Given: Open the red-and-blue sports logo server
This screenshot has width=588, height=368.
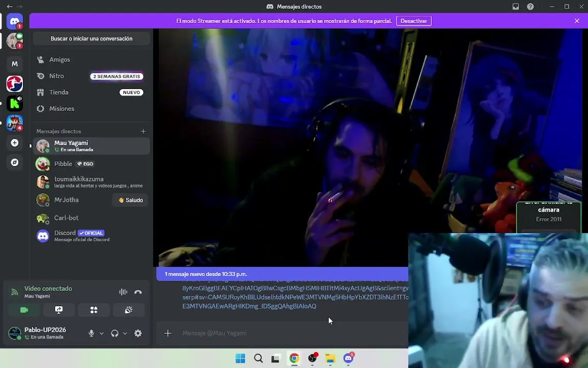Looking at the screenshot, I should tap(15, 84).
